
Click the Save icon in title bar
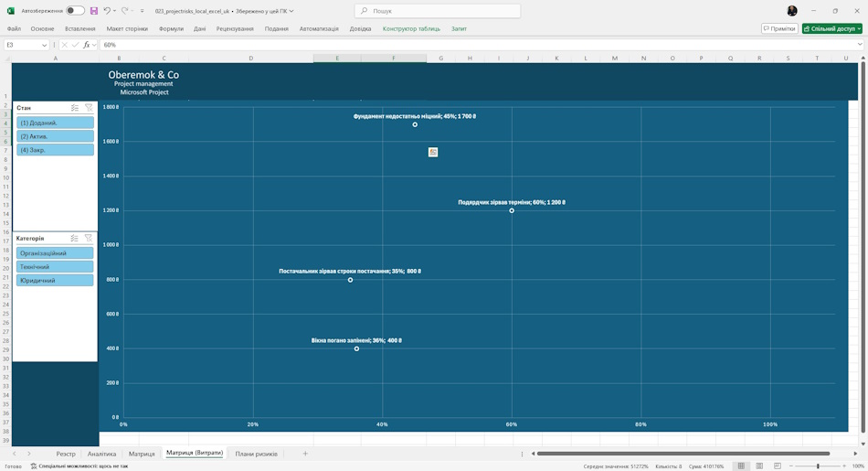tap(93, 11)
